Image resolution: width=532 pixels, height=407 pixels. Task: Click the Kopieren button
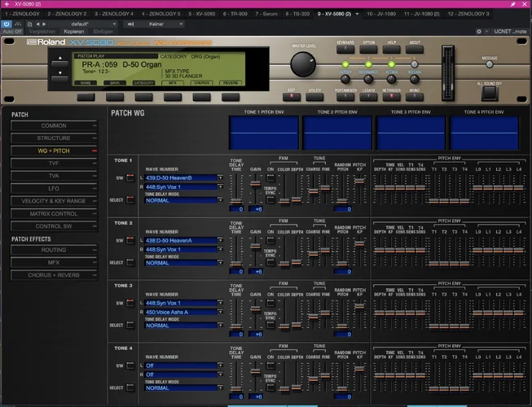(x=74, y=32)
